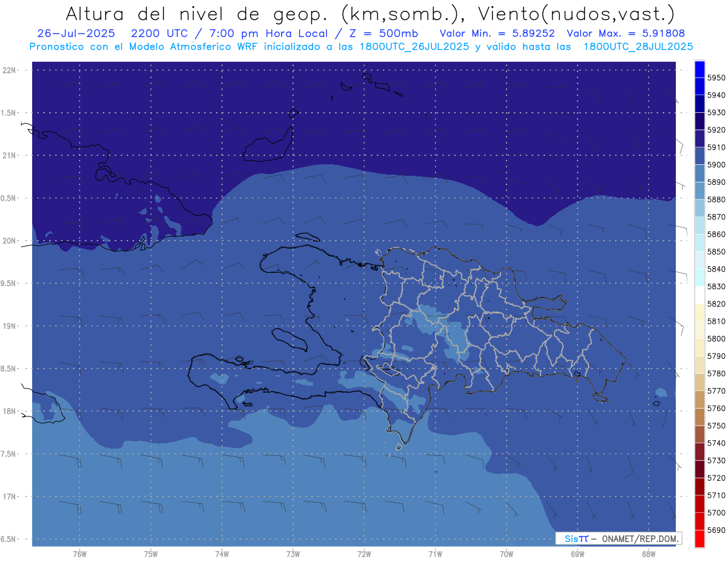Click the '5920' colorbar label
728x562 pixels.
click(x=716, y=130)
